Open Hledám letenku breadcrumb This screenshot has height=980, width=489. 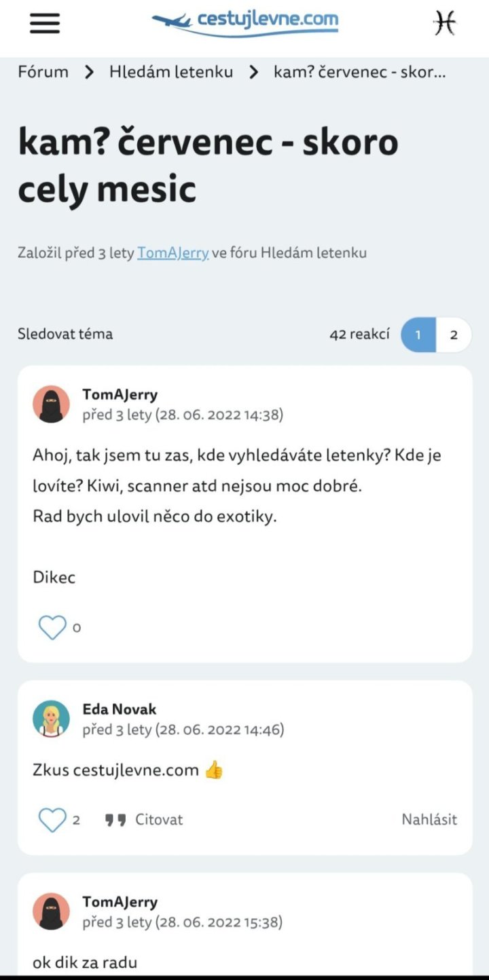(171, 72)
